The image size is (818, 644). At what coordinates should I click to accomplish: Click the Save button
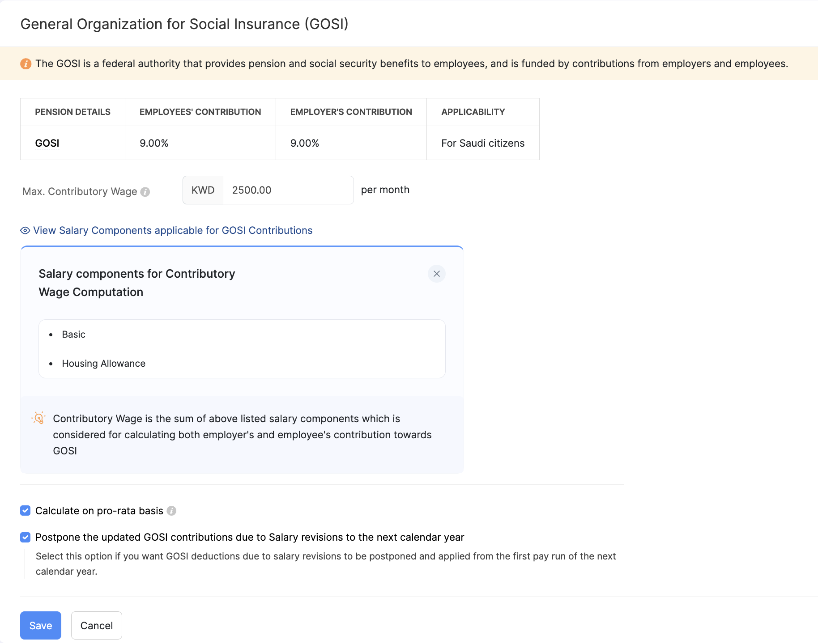pyautogui.click(x=40, y=625)
